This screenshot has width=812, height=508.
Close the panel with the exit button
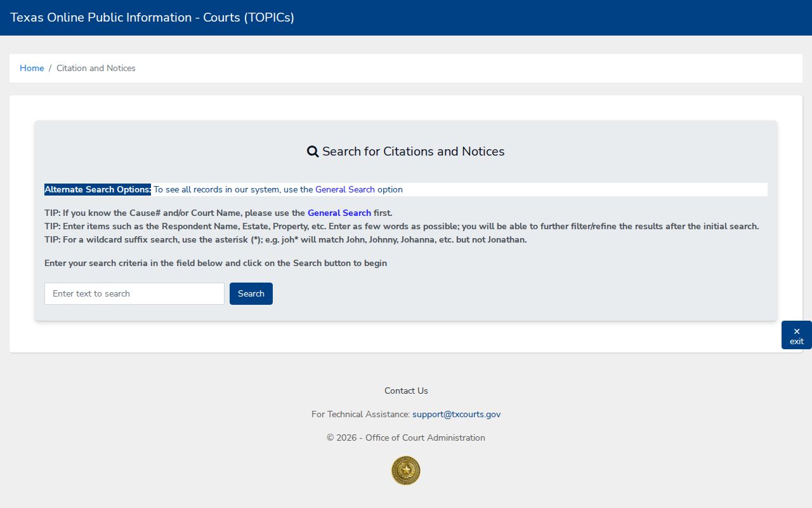pyautogui.click(x=797, y=335)
